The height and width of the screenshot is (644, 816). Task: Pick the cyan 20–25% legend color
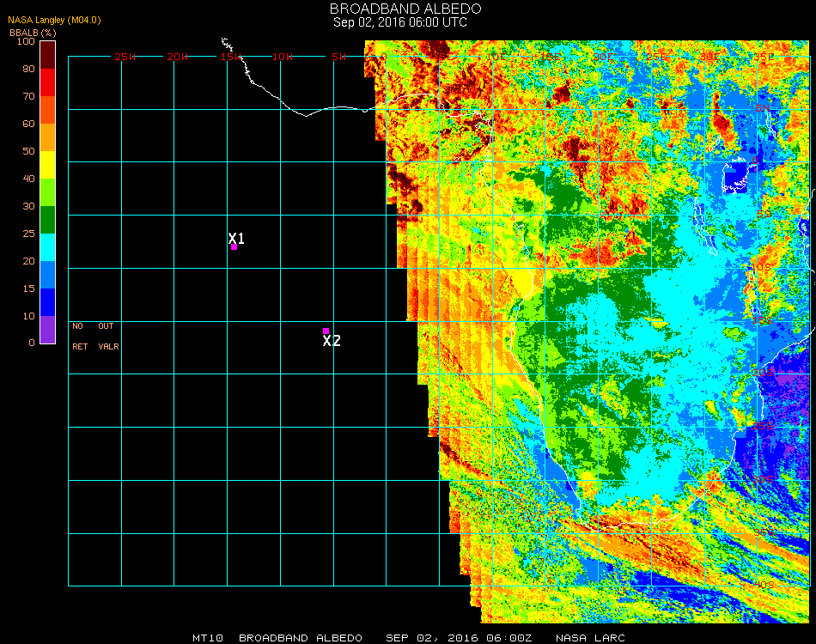pyautogui.click(x=48, y=246)
